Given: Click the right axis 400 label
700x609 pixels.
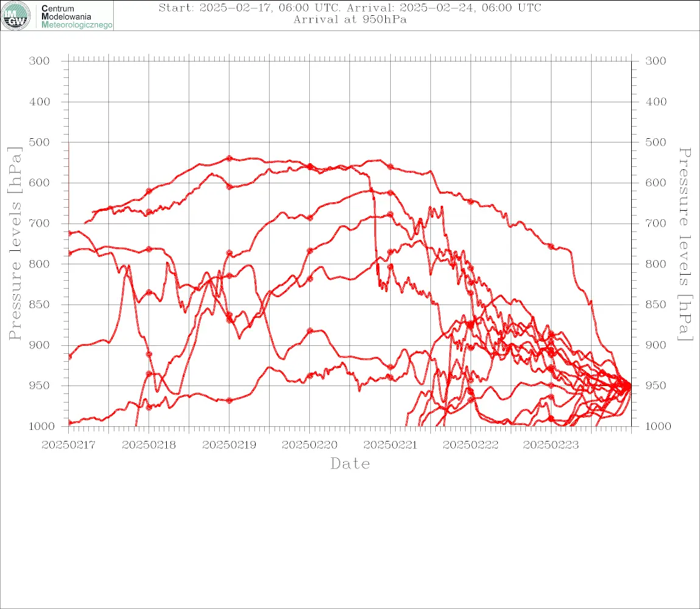Looking at the screenshot, I should click(x=656, y=102).
